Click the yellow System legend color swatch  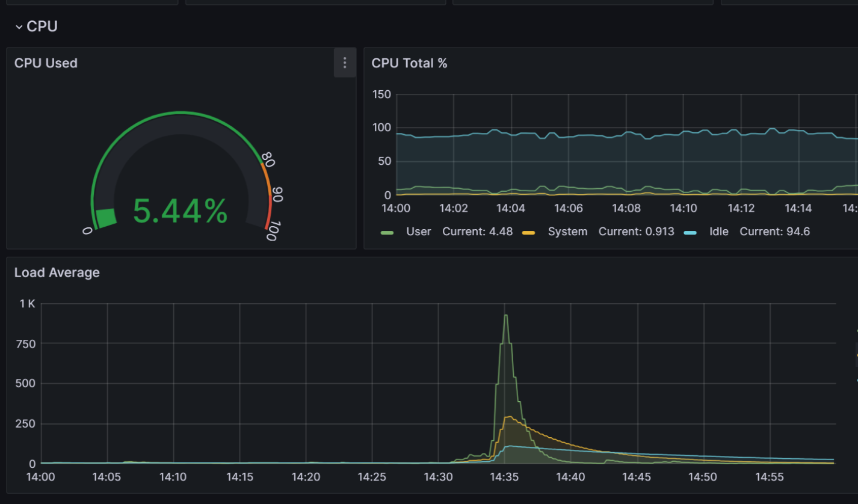528,232
